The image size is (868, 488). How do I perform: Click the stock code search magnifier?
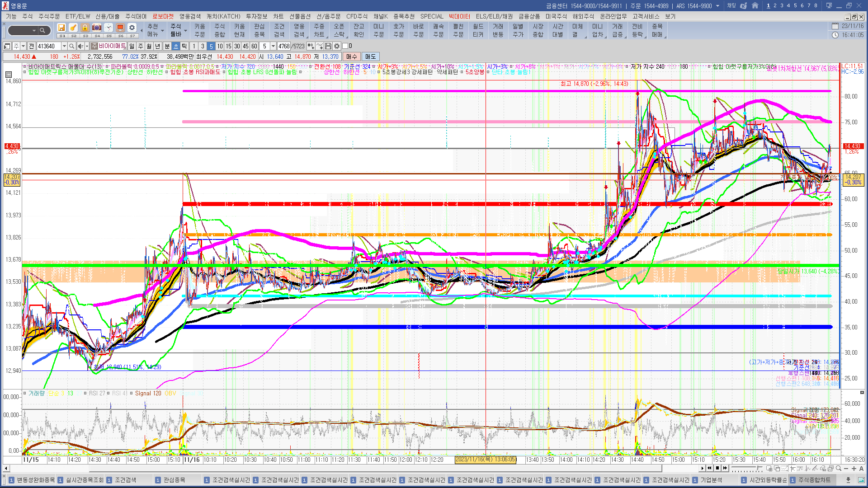click(71, 46)
